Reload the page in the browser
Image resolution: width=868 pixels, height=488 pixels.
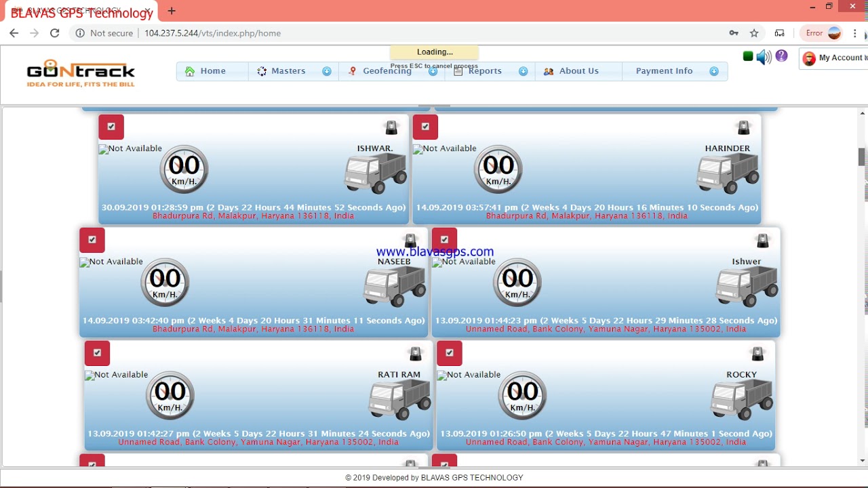pyautogui.click(x=55, y=33)
